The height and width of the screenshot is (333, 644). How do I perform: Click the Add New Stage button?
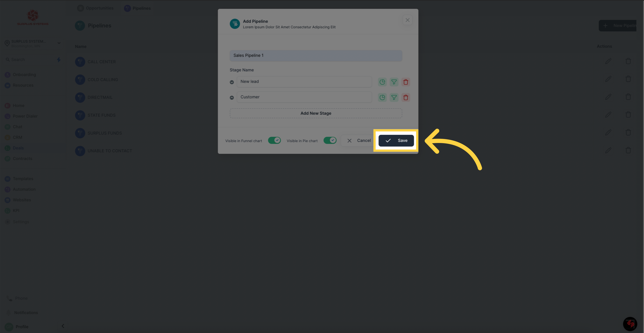(316, 113)
